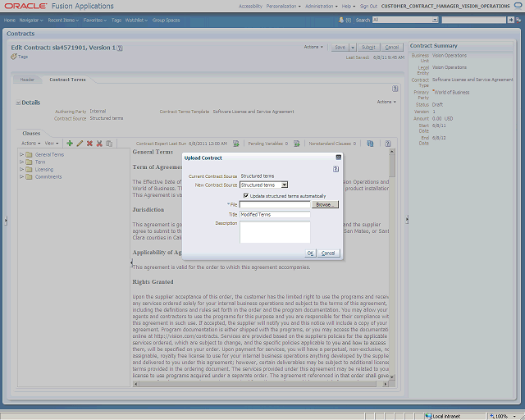The width and height of the screenshot is (525, 420).
Task: Click the File input field
Action: [x=275, y=204]
